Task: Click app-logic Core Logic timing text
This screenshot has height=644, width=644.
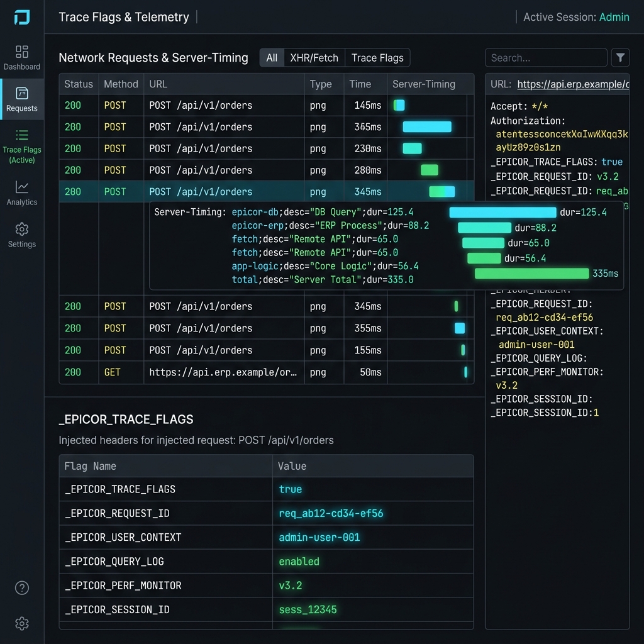Action: (x=325, y=266)
